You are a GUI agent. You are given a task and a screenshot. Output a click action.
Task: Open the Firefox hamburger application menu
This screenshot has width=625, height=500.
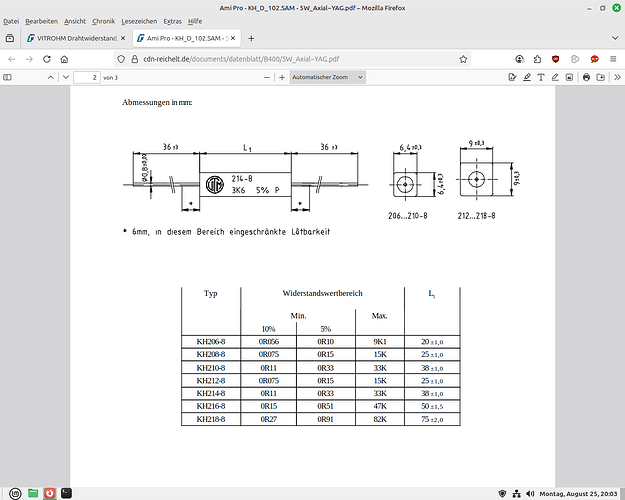pyautogui.click(x=611, y=58)
